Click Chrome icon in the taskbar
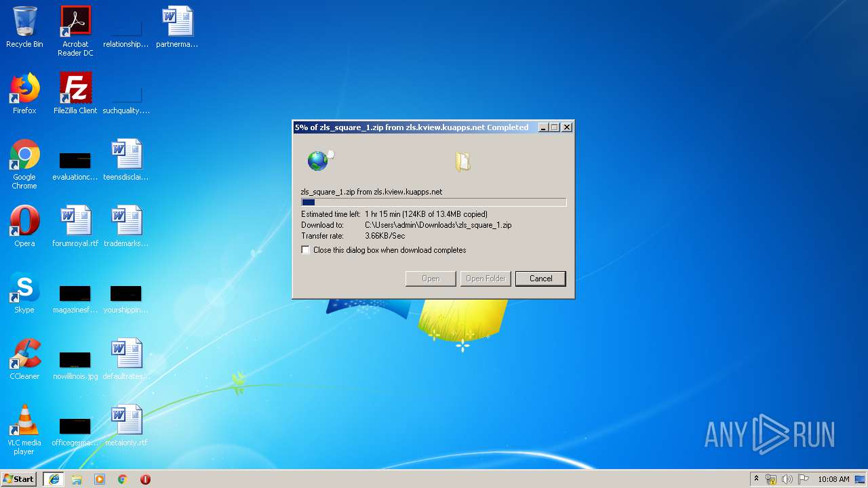Viewport: 868px width, 488px height. pos(122,479)
